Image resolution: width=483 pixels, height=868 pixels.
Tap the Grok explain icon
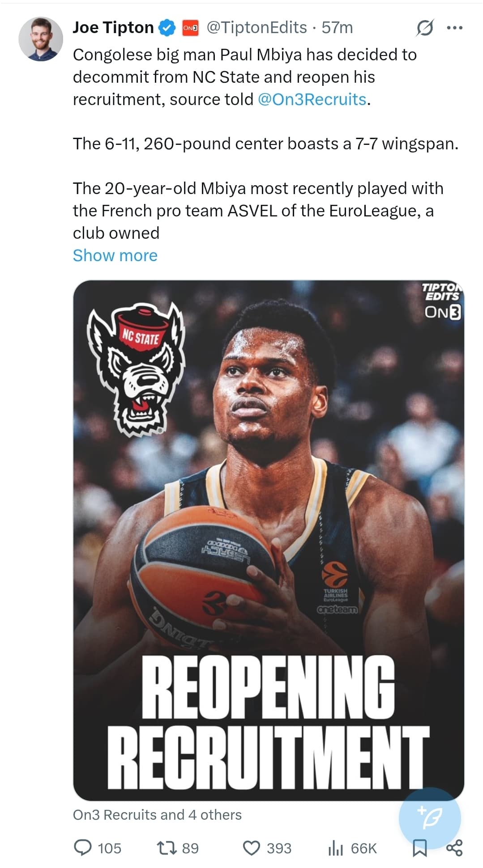click(424, 28)
